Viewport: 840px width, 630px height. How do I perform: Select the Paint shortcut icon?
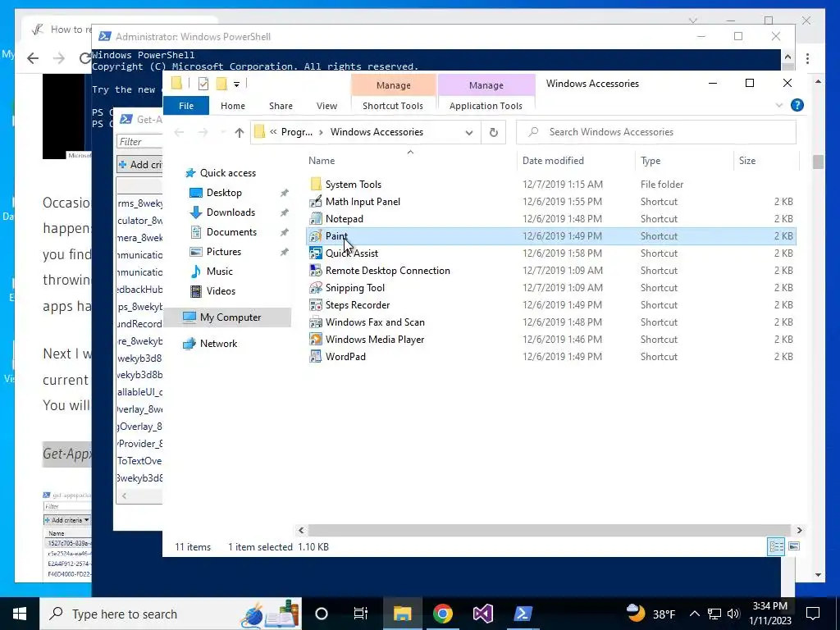tap(316, 235)
